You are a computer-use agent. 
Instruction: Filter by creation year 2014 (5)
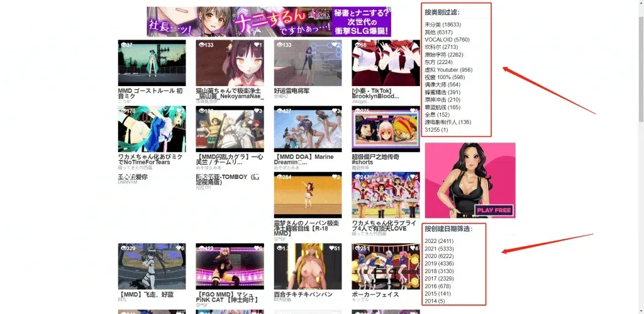435,301
